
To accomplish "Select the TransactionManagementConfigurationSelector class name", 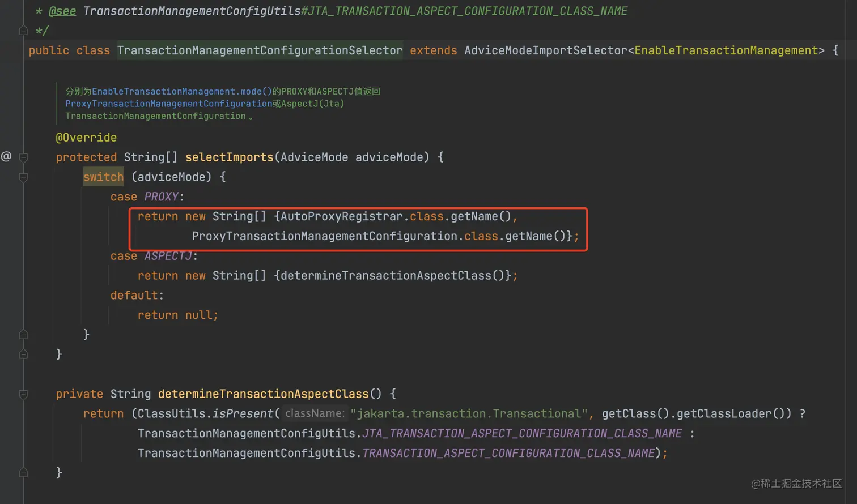I will [260, 50].
